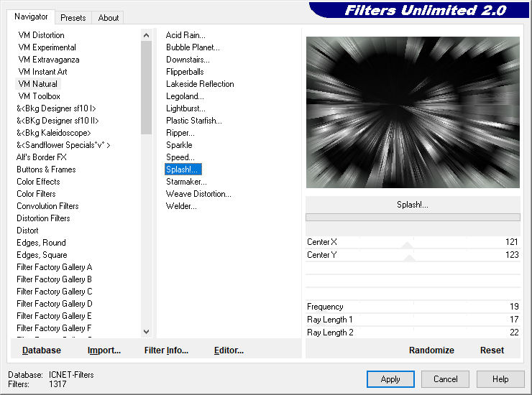Select &<BKg Designer sf10 II> category

58,121
